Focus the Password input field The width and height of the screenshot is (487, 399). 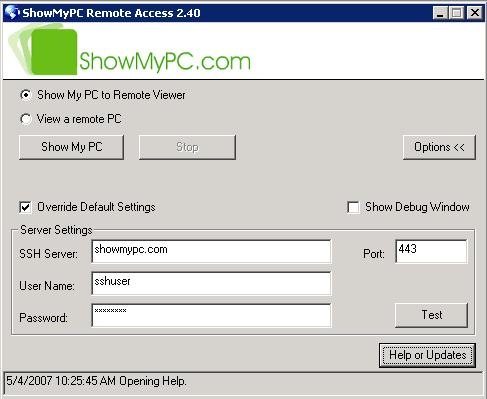coord(211,315)
